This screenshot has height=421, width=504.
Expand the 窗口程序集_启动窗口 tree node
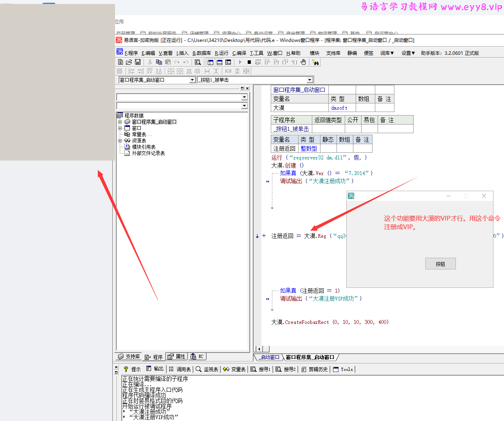pos(120,122)
